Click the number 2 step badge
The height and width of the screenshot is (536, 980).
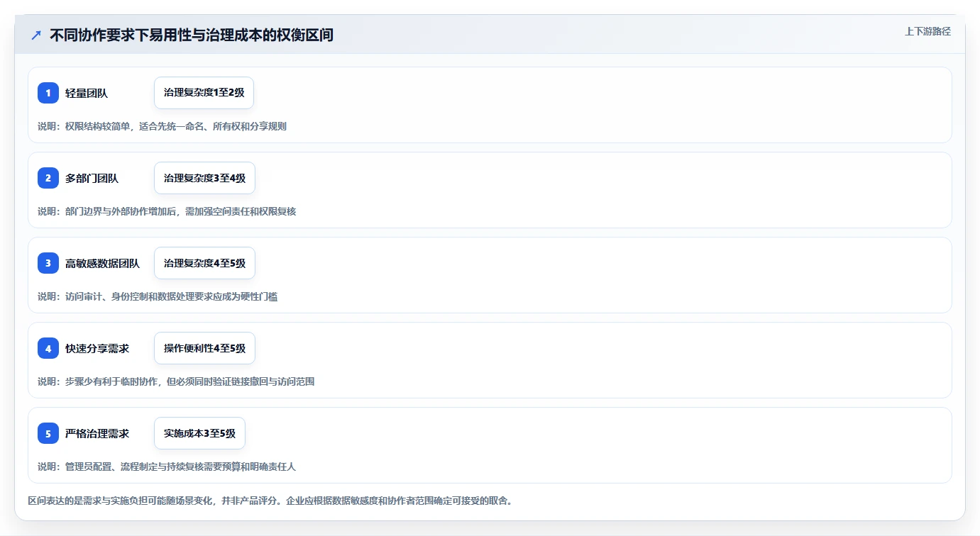pos(48,178)
